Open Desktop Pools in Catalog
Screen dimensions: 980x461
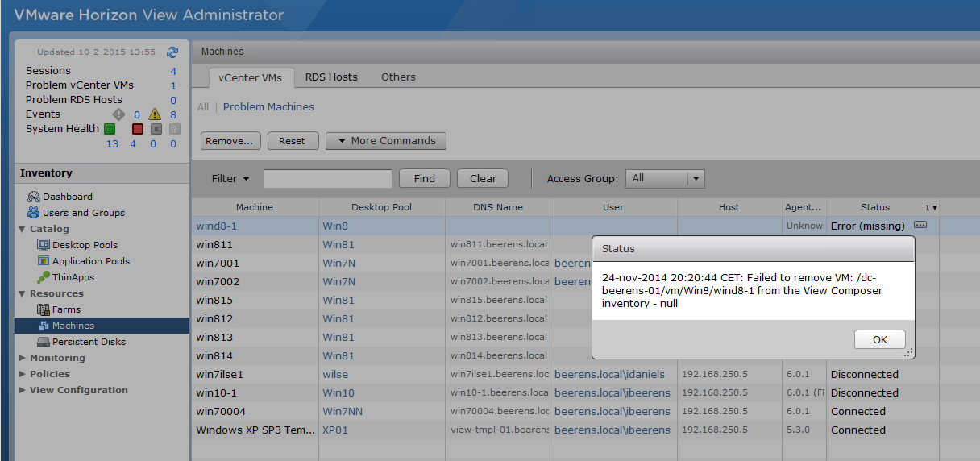85,245
